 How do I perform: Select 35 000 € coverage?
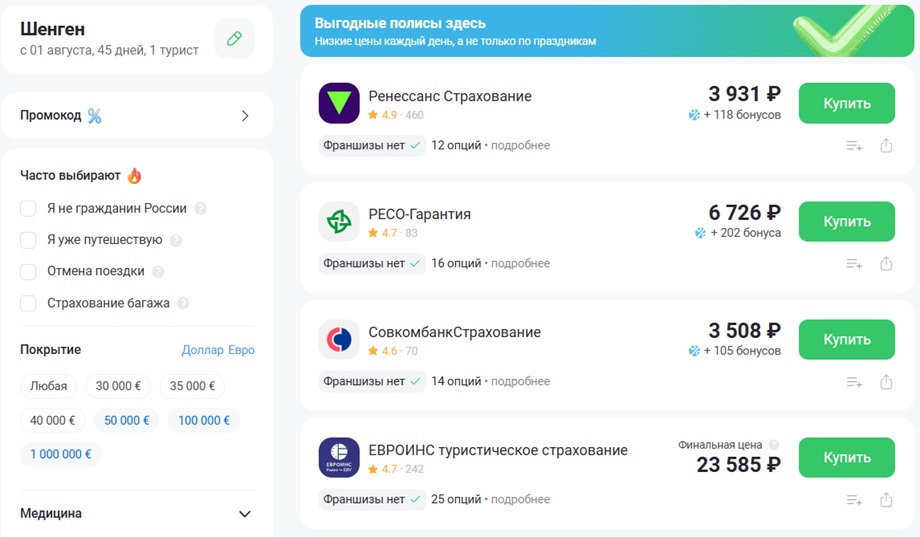[192, 386]
